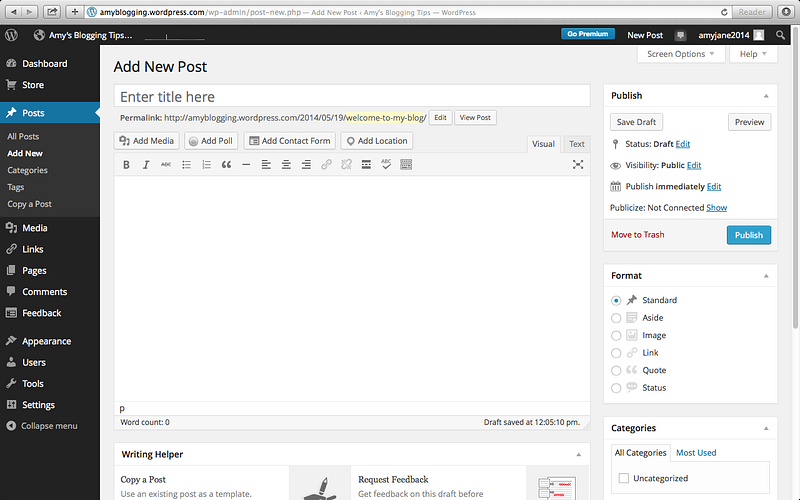Select the Link post format
Image resolution: width=800 pixels, height=500 pixels.
616,353
